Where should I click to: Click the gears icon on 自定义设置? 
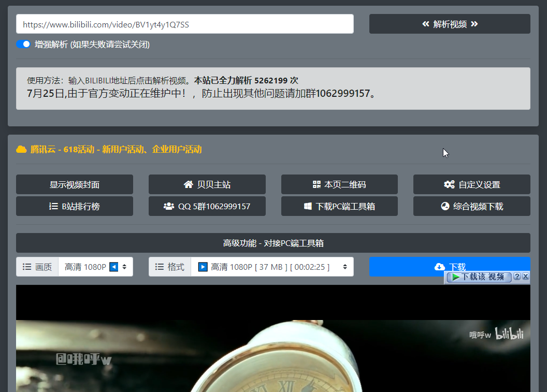click(x=449, y=184)
